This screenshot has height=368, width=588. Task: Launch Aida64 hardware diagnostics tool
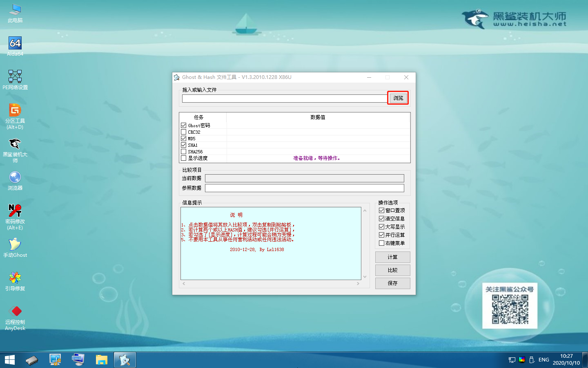click(x=15, y=44)
